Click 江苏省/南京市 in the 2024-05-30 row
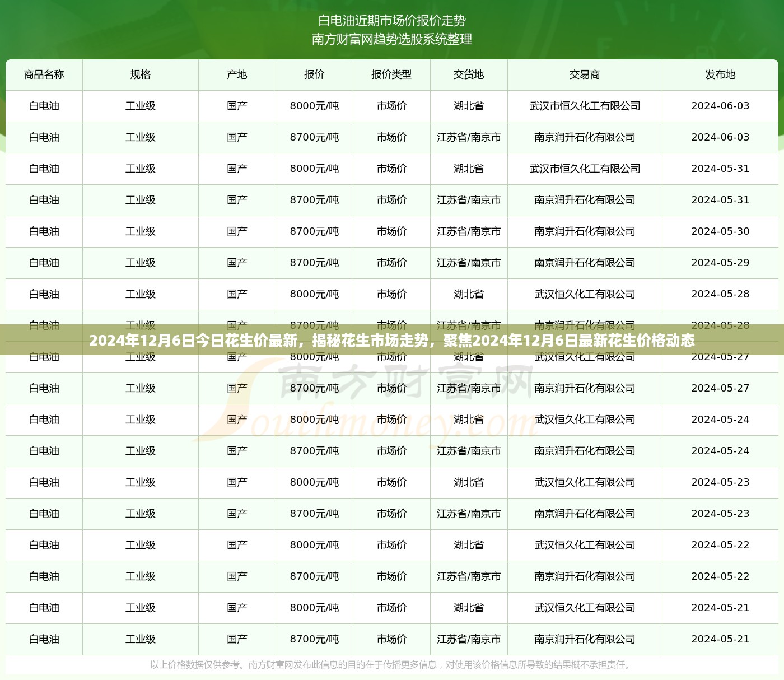This screenshot has height=680, width=784. 469,231
